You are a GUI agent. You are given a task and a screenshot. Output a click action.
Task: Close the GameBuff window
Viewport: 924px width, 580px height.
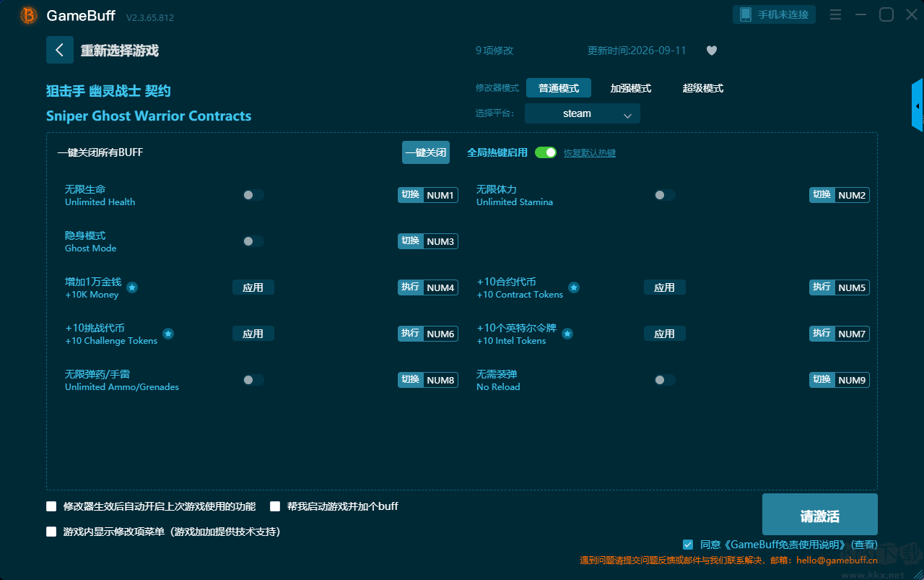pyautogui.click(x=912, y=14)
